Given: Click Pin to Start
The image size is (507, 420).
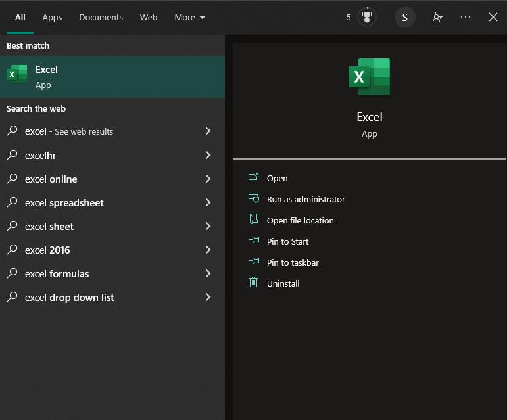Looking at the screenshot, I should (288, 241).
